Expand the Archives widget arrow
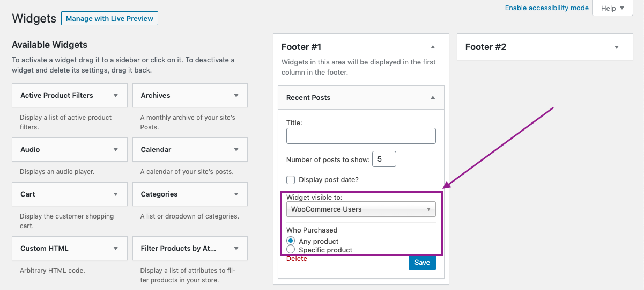This screenshot has width=644, height=290. click(236, 96)
